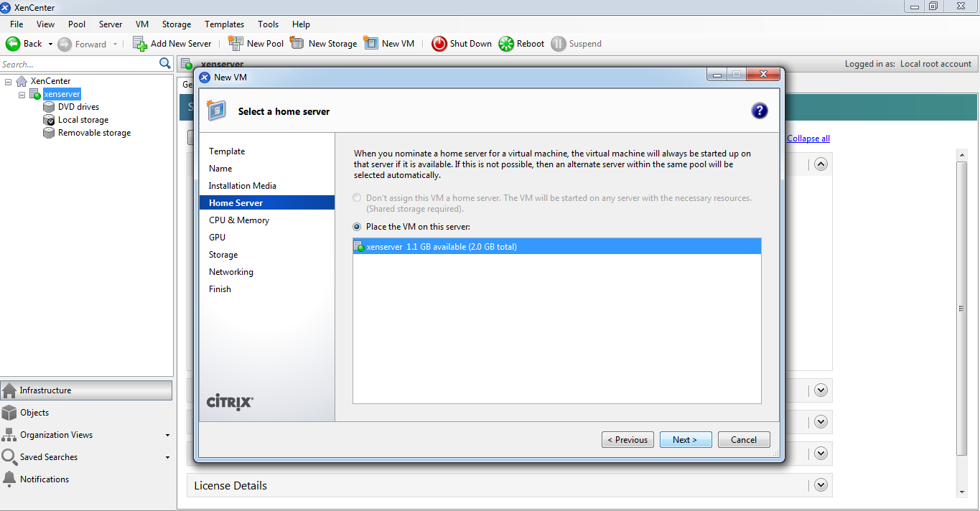Click the blue help question mark icon
This screenshot has height=511, width=980.
760,111
